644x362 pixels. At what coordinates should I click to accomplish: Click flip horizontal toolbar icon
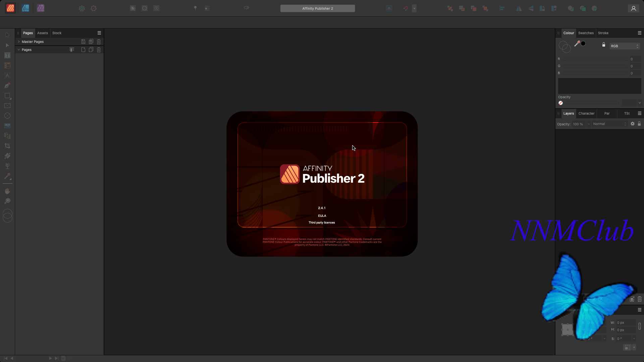click(519, 8)
